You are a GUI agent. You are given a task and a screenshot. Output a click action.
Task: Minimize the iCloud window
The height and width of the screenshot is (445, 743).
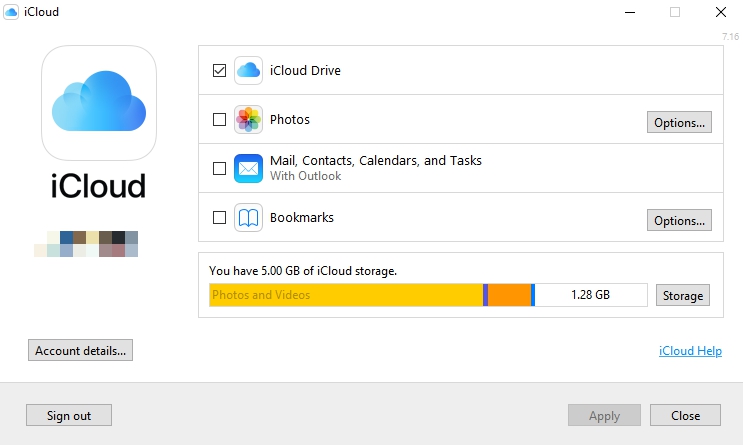tap(630, 12)
